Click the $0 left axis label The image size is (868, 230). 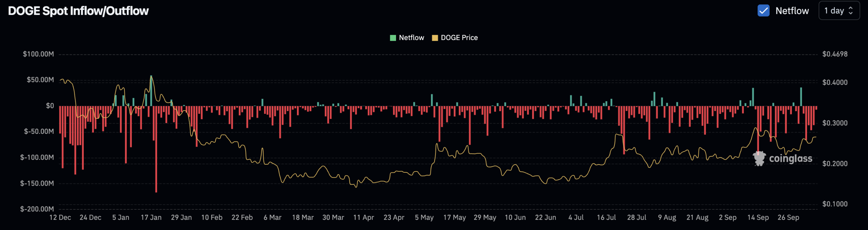click(50, 106)
